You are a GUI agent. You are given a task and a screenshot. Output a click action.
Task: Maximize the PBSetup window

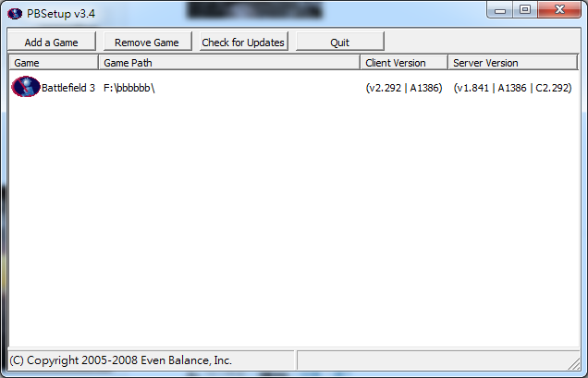tap(525, 10)
